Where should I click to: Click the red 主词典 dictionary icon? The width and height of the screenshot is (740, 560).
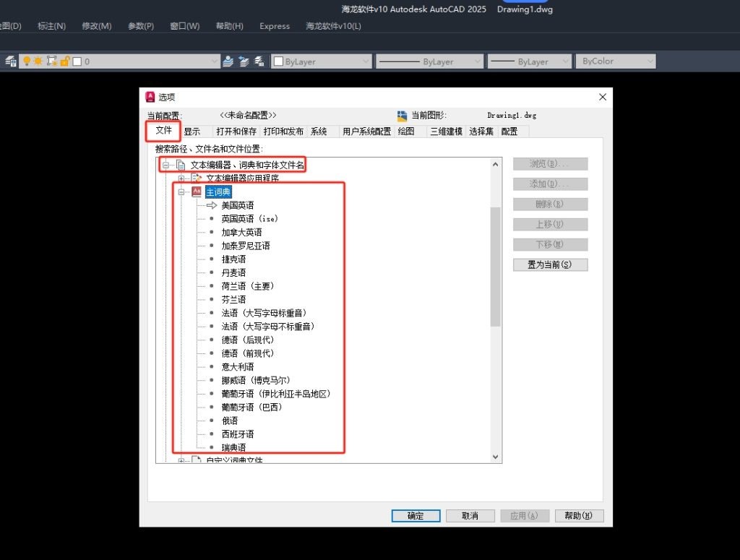pyautogui.click(x=197, y=191)
